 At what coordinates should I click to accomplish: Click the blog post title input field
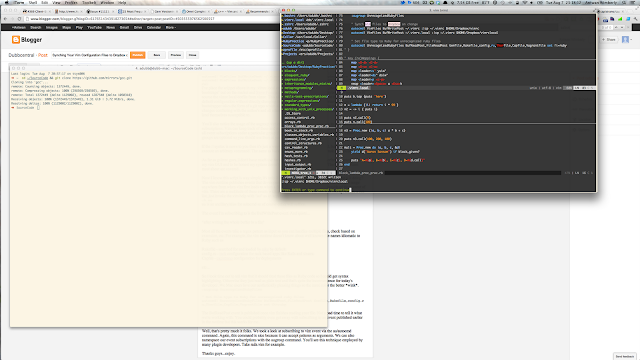click(x=90, y=55)
